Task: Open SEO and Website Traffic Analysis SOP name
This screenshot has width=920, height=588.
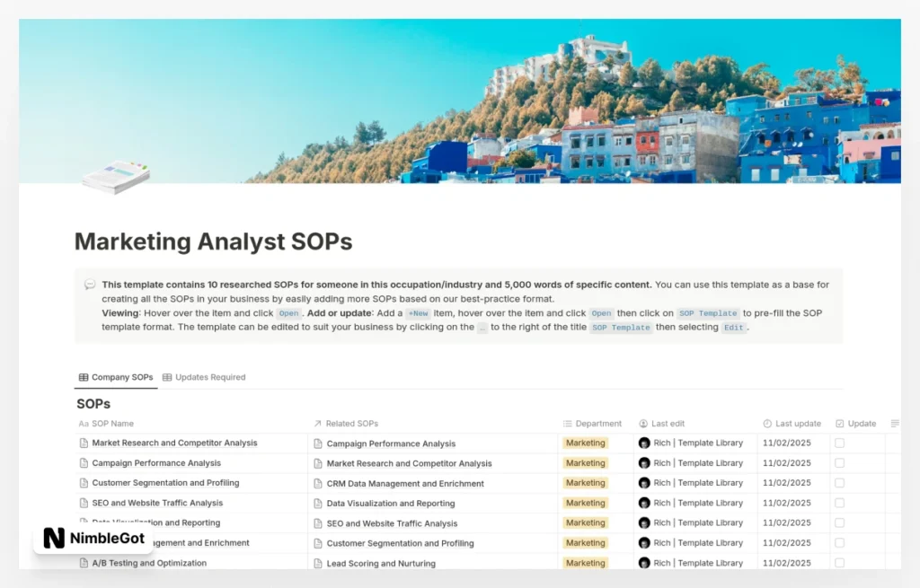Action: coord(157,503)
